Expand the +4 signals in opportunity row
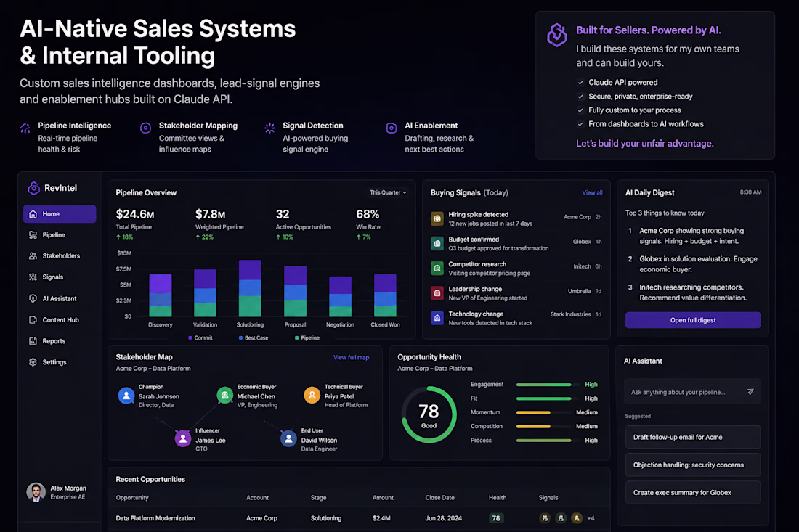Screen dimensions: 799x532 coord(591,518)
